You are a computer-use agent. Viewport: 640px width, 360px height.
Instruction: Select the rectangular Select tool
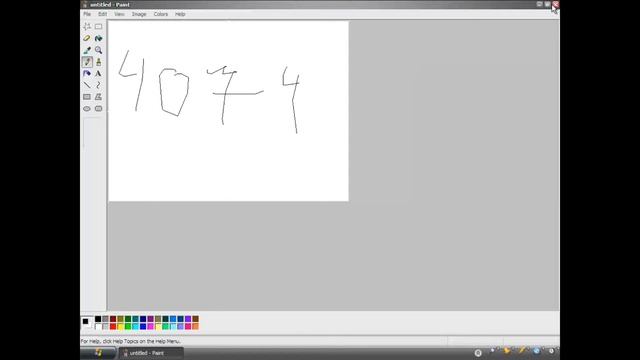[98, 27]
